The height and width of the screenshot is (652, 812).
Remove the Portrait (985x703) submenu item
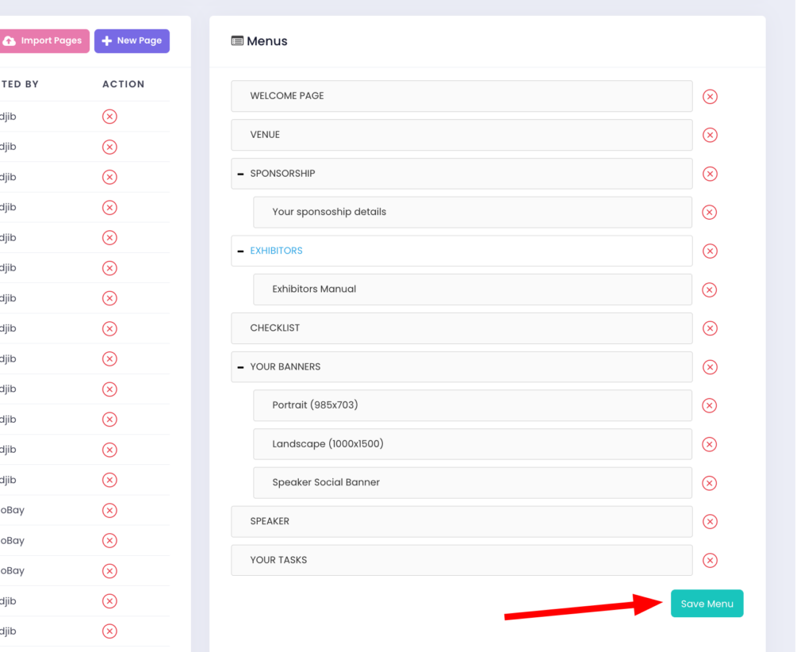point(710,405)
